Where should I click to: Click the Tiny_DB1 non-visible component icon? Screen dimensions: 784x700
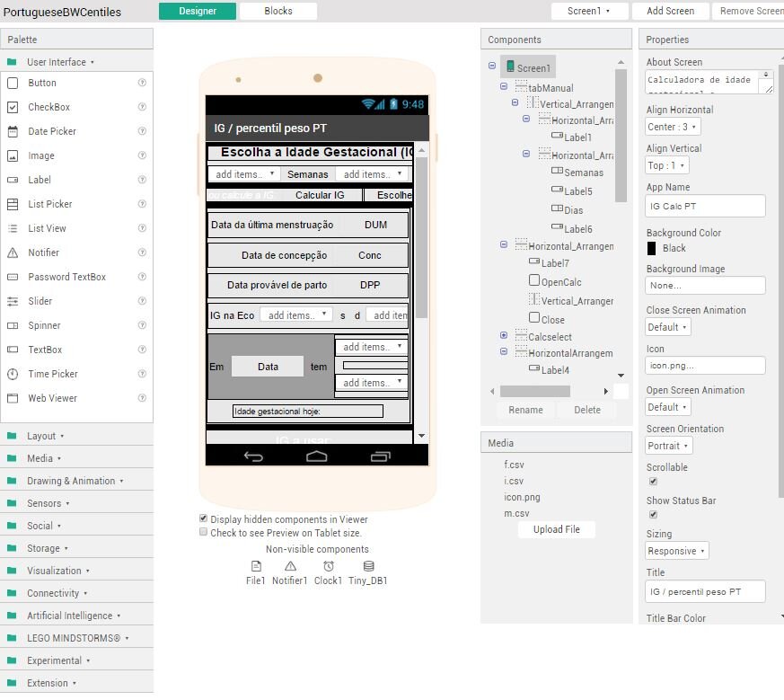pos(368,566)
